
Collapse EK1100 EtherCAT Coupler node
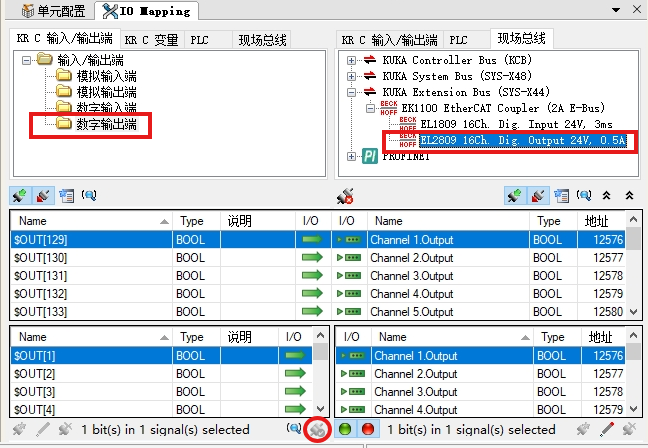coord(371,109)
